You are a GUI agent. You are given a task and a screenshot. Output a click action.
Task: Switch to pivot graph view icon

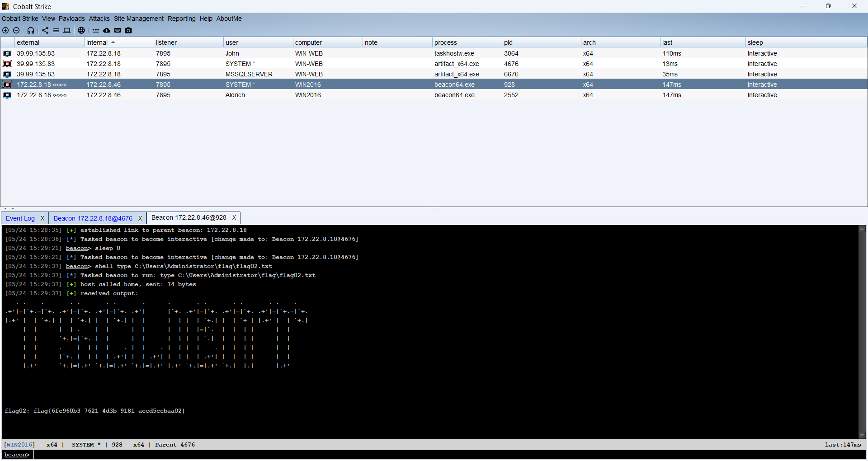[45, 30]
